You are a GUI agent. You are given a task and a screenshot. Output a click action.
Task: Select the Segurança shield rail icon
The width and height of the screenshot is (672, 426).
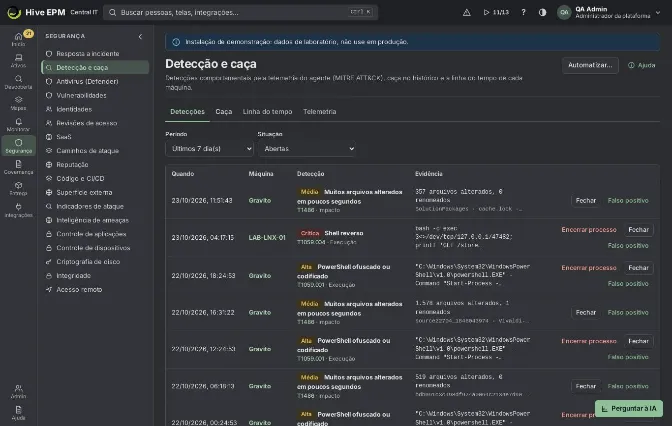pos(18,146)
